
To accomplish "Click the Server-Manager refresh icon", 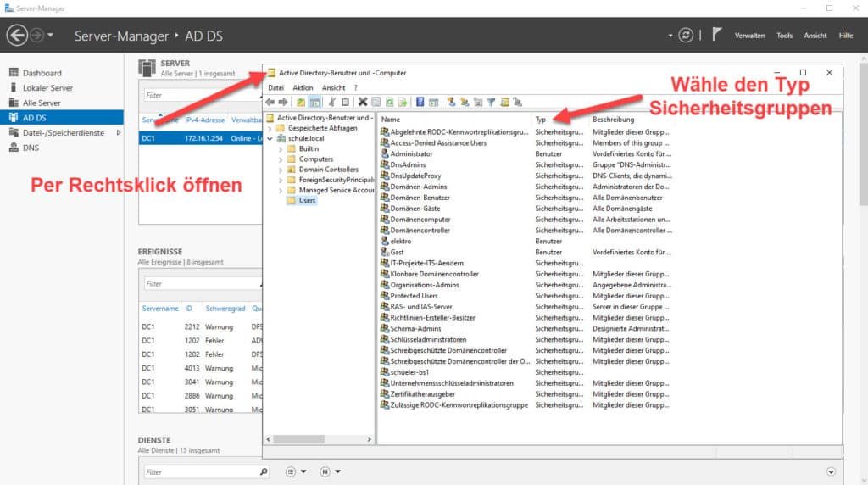I will point(685,36).
